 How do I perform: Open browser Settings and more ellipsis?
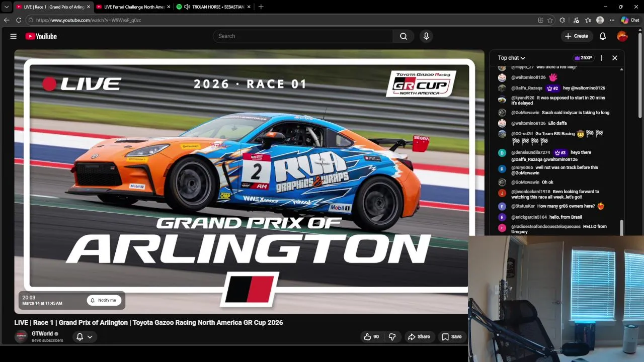pyautogui.click(x=612, y=20)
